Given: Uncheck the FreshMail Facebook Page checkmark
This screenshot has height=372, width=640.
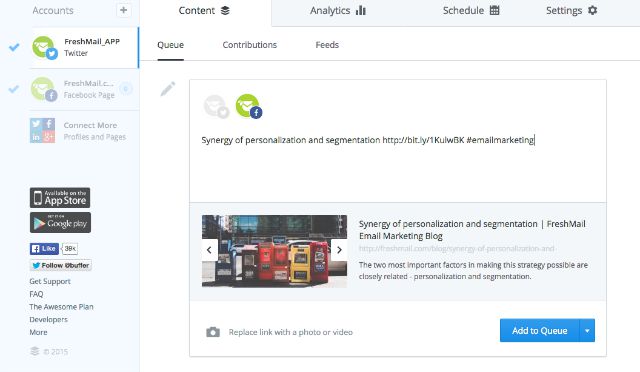Looking at the screenshot, I should click(13, 89).
